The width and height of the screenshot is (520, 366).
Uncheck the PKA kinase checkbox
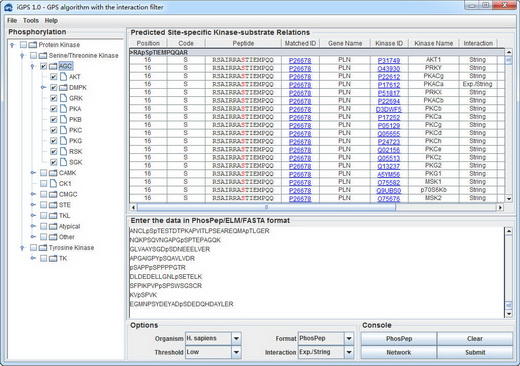pyautogui.click(x=53, y=109)
